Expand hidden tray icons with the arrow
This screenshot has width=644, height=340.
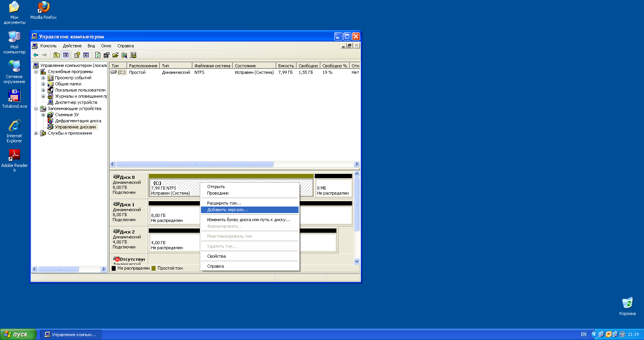click(x=594, y=334)
